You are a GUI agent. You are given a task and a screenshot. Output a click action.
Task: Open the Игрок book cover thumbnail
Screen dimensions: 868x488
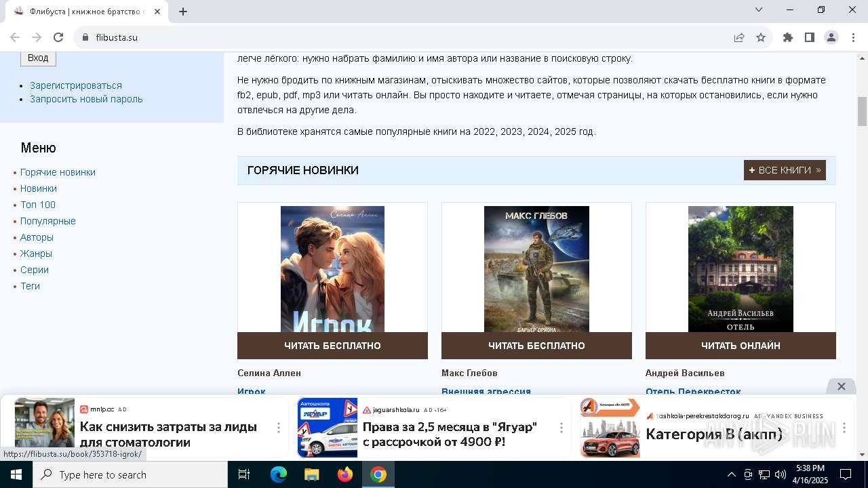click(332, 269)
